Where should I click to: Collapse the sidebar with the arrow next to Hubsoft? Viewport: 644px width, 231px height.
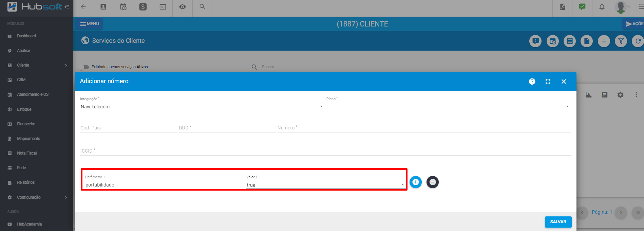[67, 7]
